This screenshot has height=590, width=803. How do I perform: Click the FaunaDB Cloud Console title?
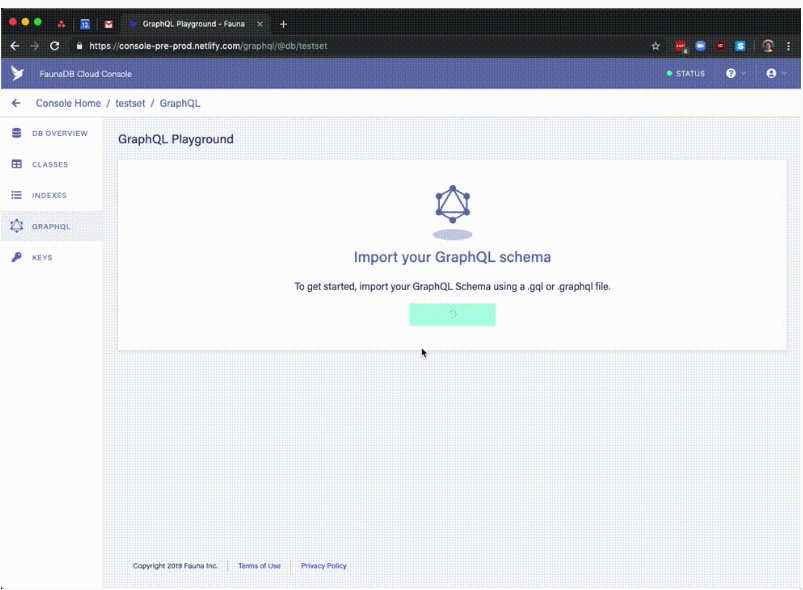pos(86,74)
